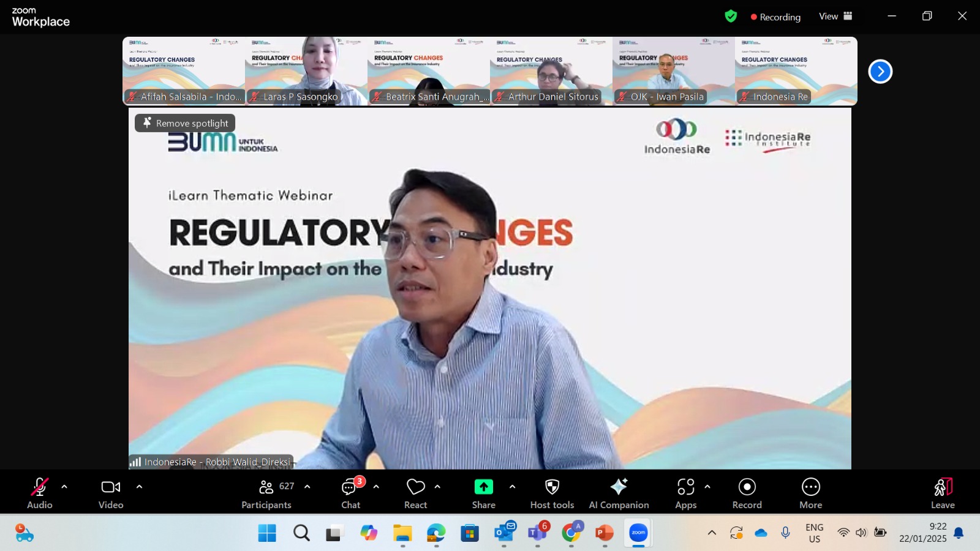
Task: Expand react options caret
Action: [437, 487]
